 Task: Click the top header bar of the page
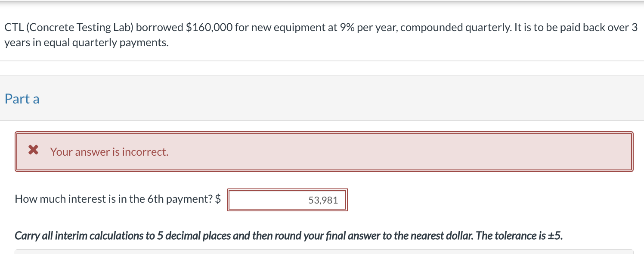pos(322,3)
